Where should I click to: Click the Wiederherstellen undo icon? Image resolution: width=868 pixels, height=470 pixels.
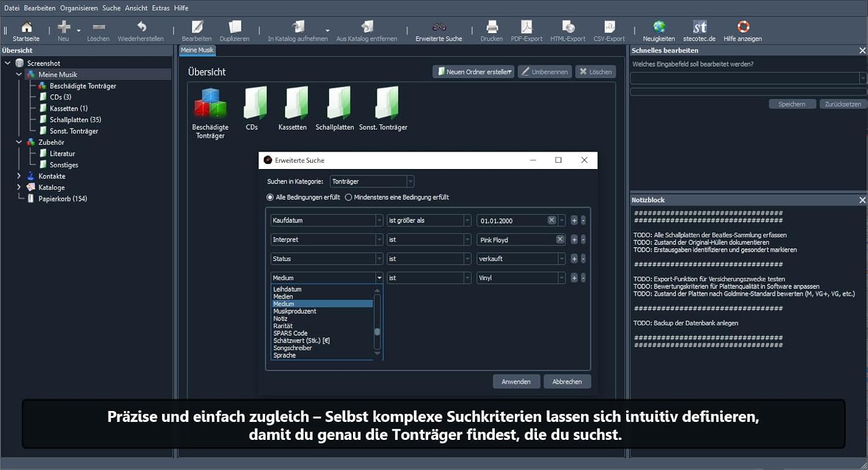point(141,27)
